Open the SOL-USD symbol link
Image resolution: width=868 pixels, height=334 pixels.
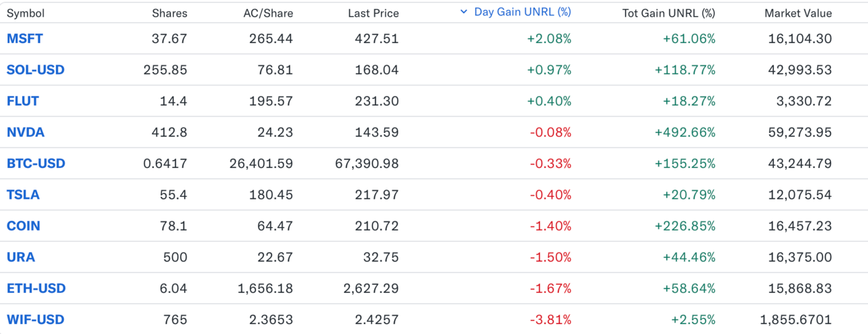[x=36, y=70]
